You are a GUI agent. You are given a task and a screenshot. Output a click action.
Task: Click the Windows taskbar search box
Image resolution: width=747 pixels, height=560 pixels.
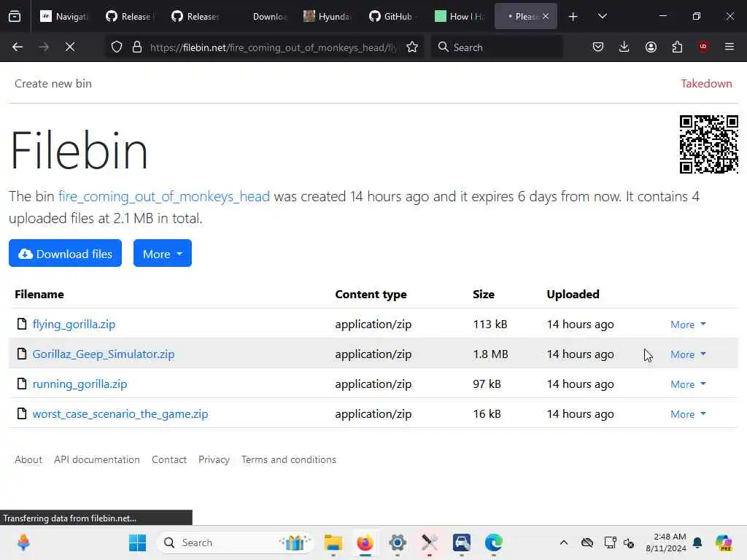[236, 542]
